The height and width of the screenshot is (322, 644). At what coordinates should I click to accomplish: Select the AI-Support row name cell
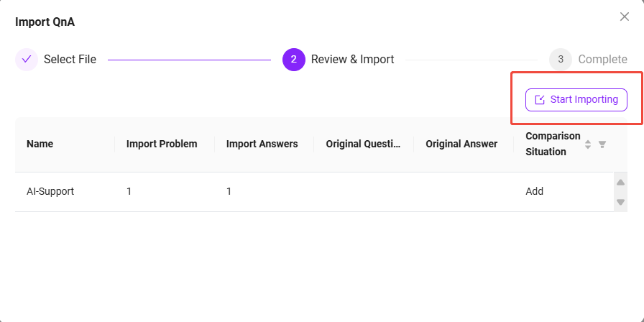pyautogui.click(x=50, y=192)
